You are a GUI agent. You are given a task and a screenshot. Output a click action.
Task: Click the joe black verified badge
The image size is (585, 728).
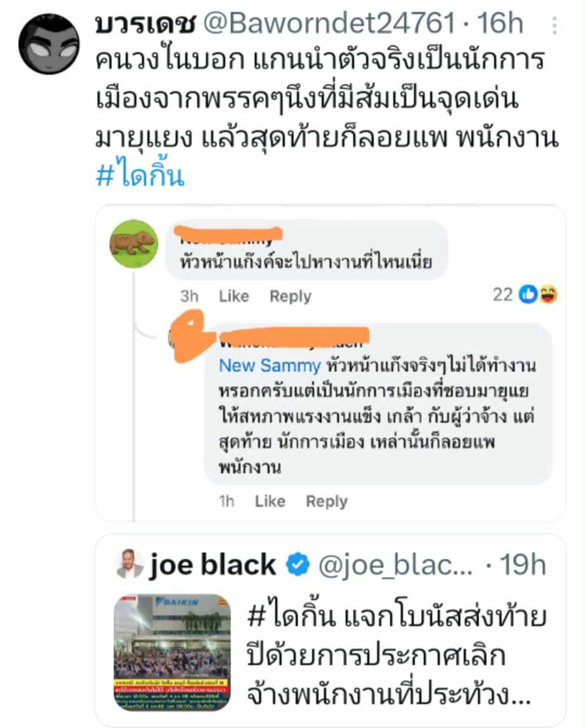297,565
